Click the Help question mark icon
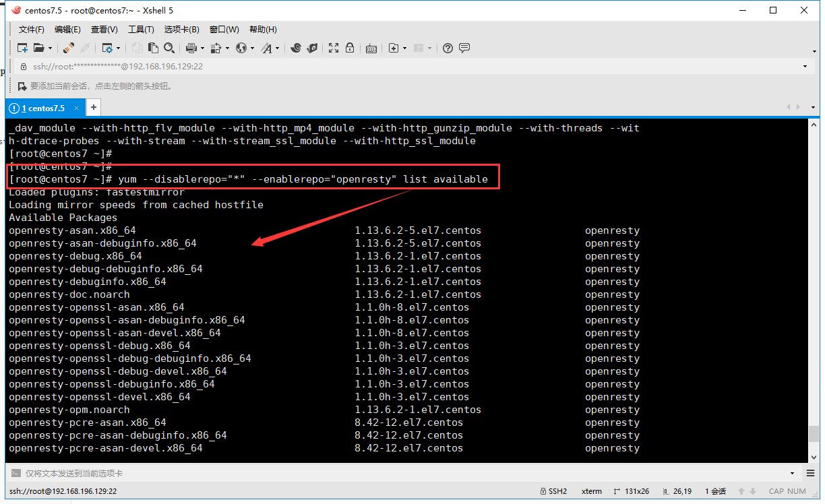Viewport: 825px width, 504px height. click(x=448, y=48)
